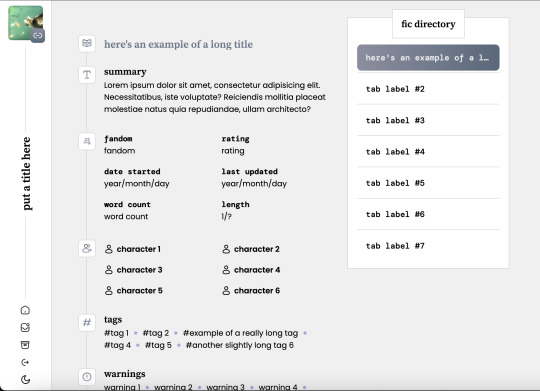Click the 'tags' heading
Screen dimensions: 540x391
(113, 320)
